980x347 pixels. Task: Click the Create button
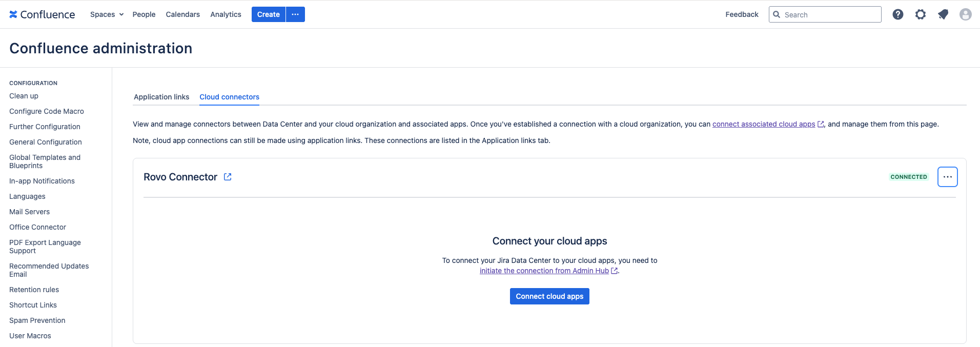pos(269,14)
